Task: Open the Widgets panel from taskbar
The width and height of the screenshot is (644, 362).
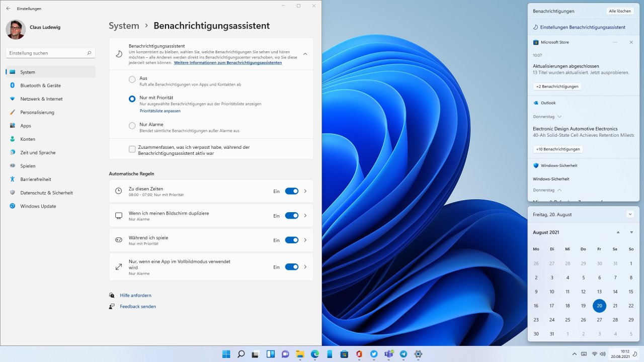Action: pos(271,354)
